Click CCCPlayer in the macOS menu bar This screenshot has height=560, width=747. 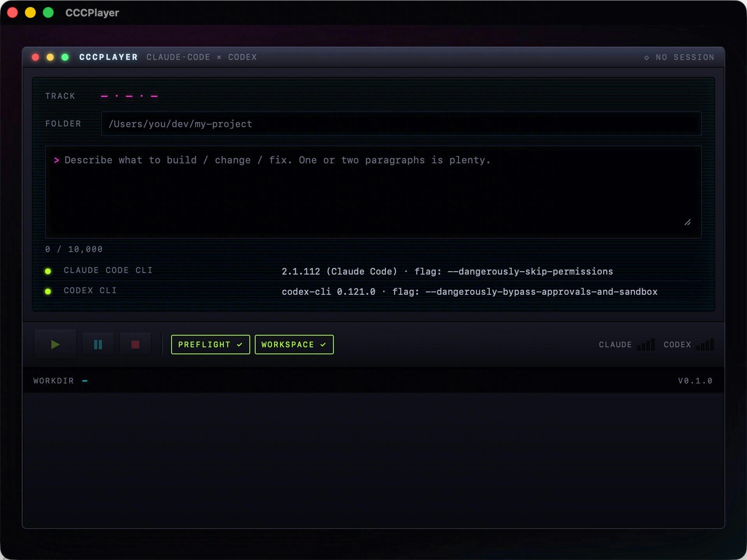92,12
